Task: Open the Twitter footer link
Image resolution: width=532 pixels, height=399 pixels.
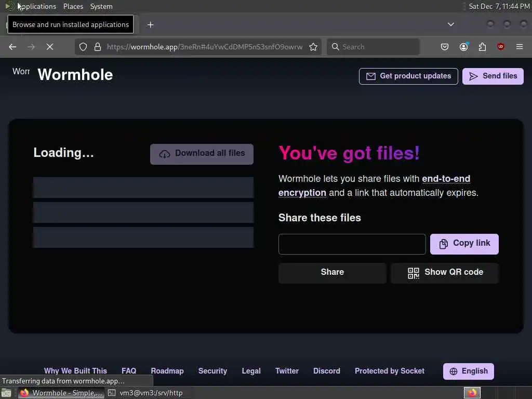Action: click(287, 371)
